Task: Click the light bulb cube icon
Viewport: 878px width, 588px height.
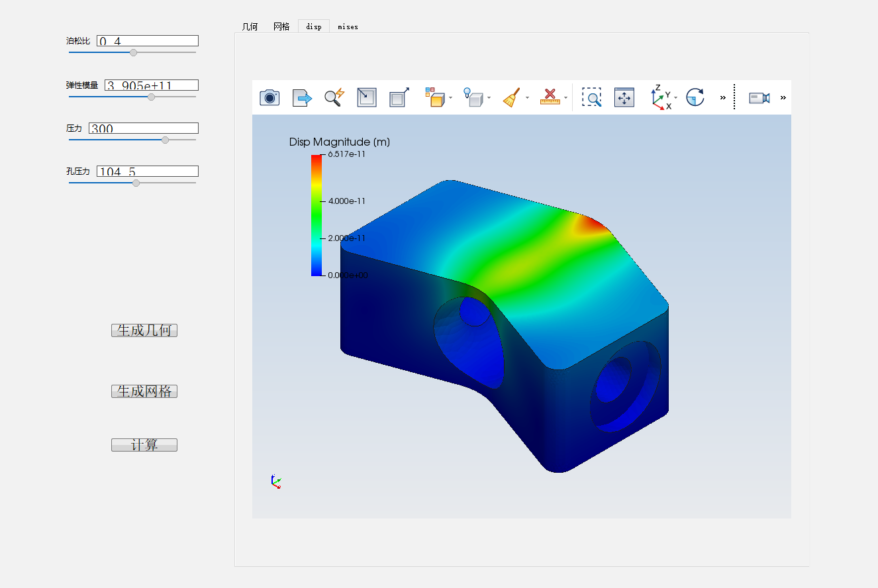Action: (x=472, y=98)
